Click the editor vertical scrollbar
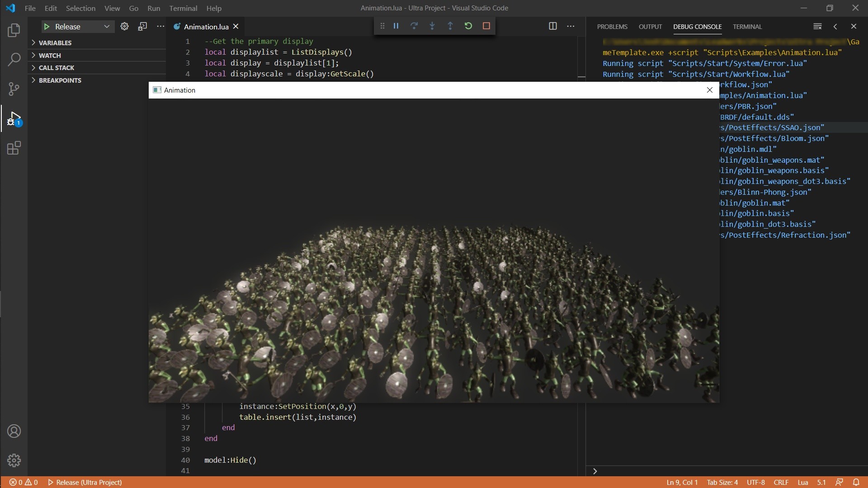Image resolution: width=868 pixels, height=488 pixels. (x=581, y=77)
